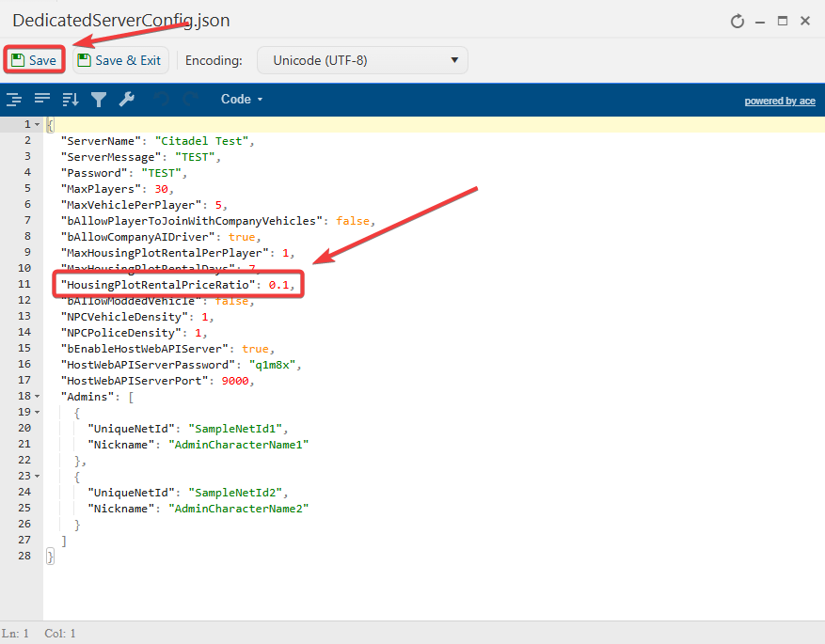825x644 pixels.
Task: Click the NPCPoliceDensity value 1
Action: (198, 333)
